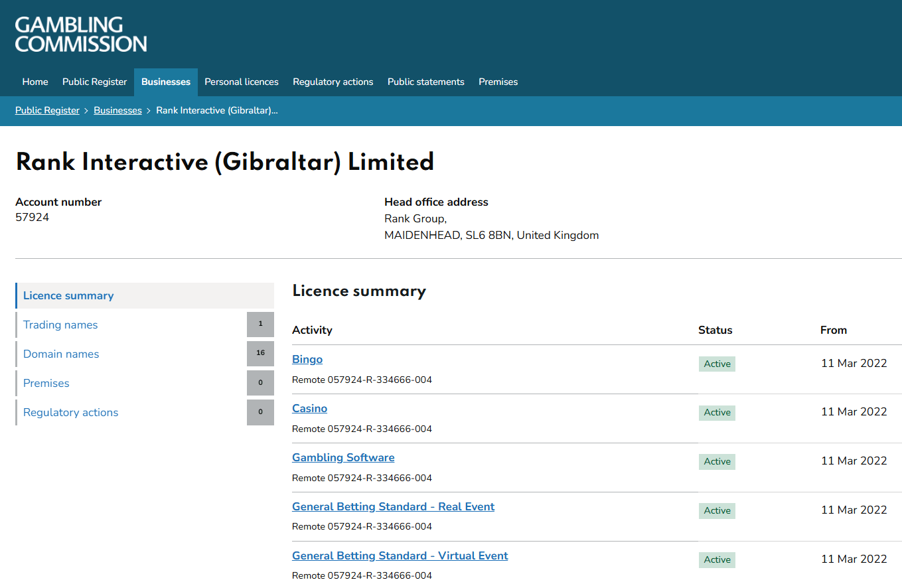The image size is (902, 588).
Task: Click the Gambling Commission logo
Action: 81,35
